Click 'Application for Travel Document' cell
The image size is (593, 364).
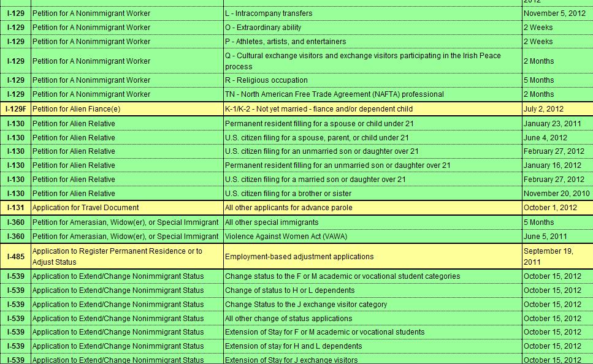click(x=127, y=208)
